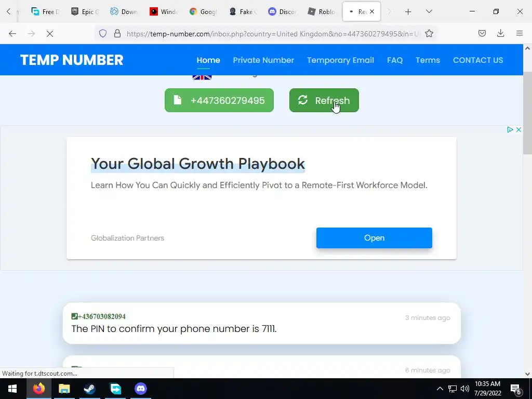Click the Refresh messages button

click(324, 100)
